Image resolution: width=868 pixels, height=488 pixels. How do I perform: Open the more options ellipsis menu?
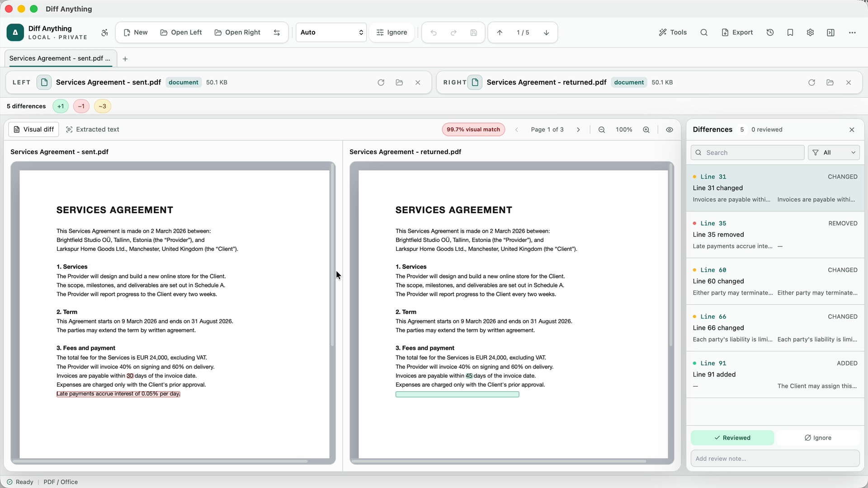(x=852, y=33)
